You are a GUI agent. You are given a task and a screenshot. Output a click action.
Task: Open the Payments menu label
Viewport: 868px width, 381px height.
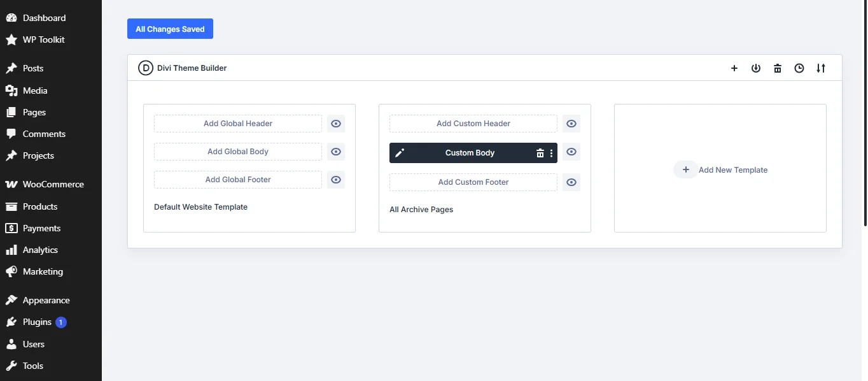tap(41, 228)
